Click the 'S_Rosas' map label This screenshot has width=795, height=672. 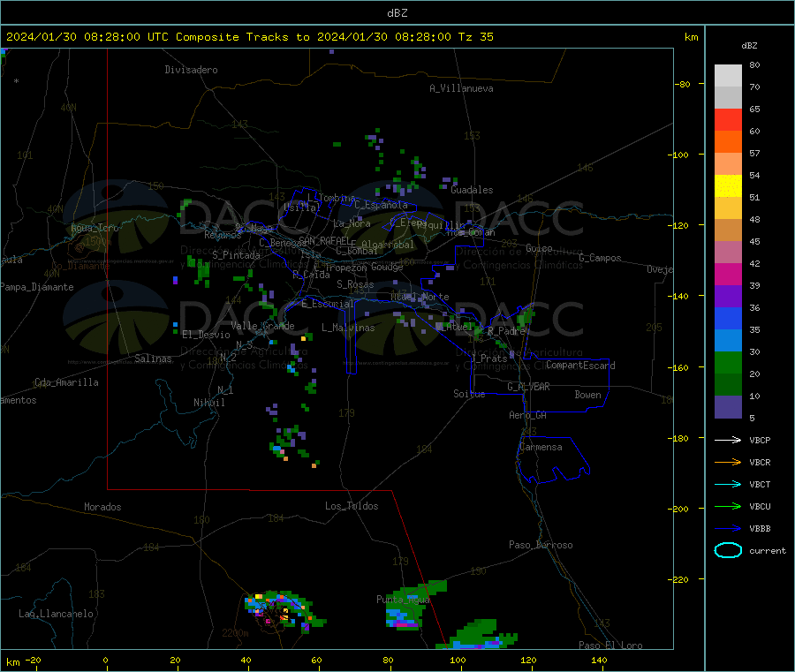pos(355,285)
